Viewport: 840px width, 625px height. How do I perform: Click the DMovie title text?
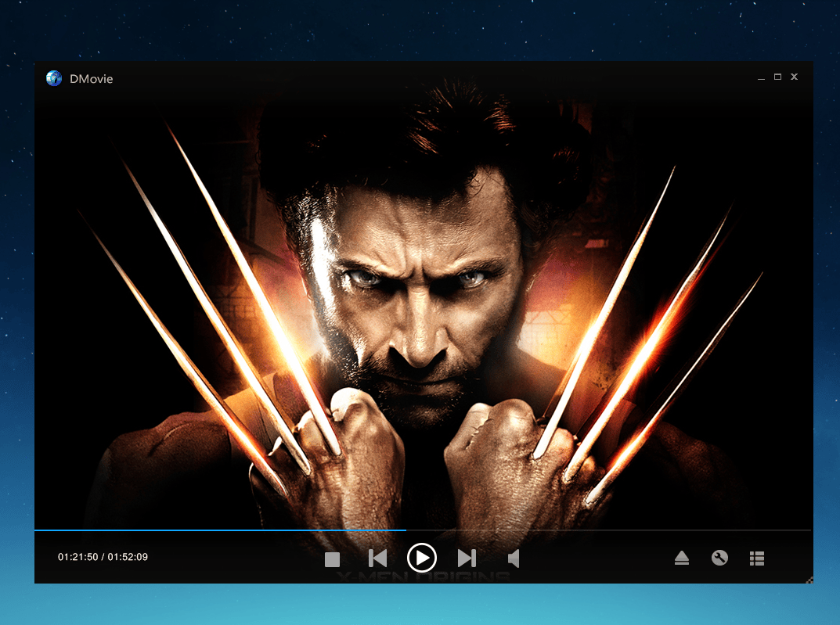(x=91, y=79)
